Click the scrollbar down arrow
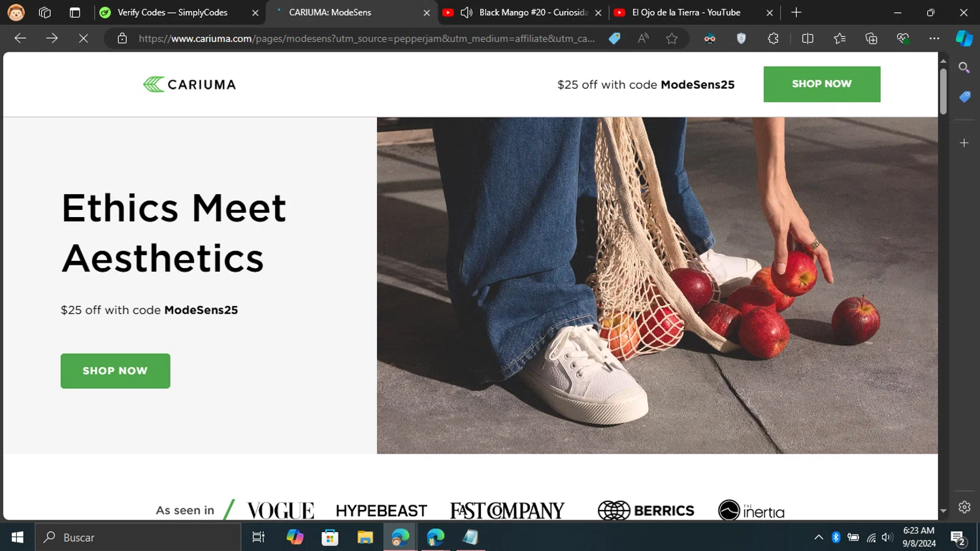This screenshot has width=980, height=551. tap(943, 511)
